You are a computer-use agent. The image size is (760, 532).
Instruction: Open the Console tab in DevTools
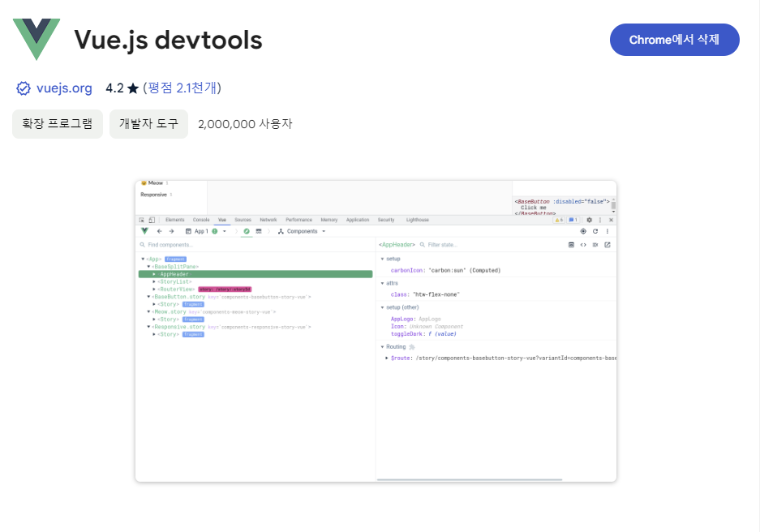point(201,220)
